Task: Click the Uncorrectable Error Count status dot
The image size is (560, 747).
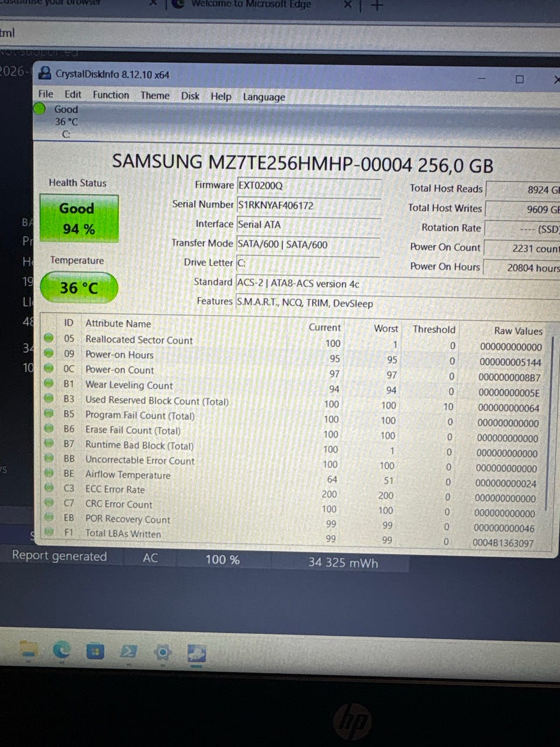Action: pos(50,459)
